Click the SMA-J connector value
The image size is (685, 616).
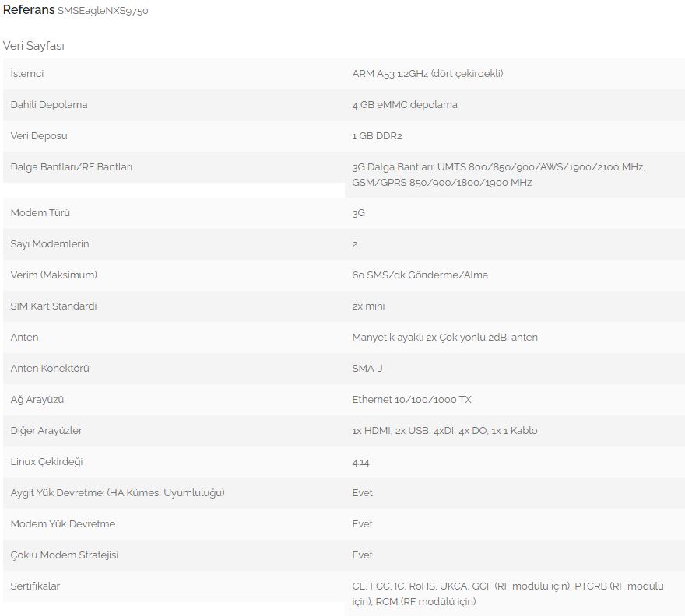[x=367, y=369]
